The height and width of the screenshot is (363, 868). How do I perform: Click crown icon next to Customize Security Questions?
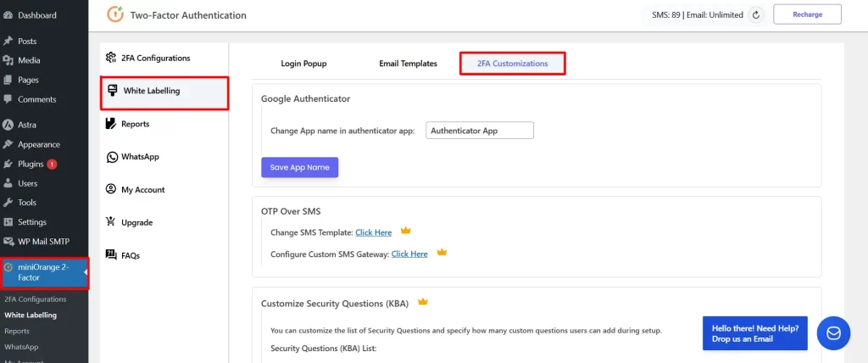(423, 302)
